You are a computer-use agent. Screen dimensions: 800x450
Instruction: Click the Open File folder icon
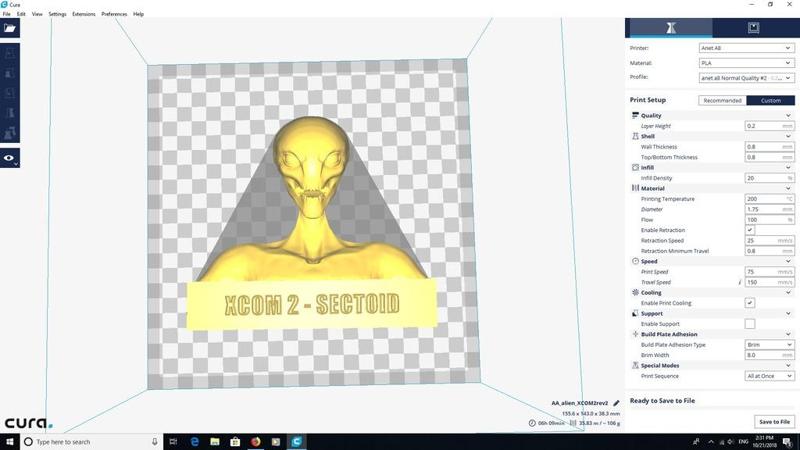pyautogui.click(x=10, y=28)
